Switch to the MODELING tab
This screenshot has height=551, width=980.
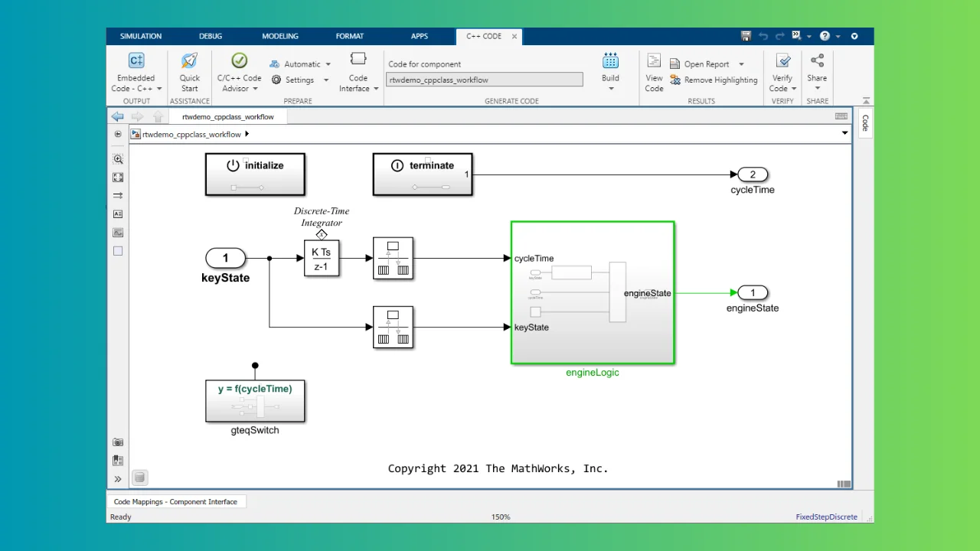coord(280,36)
